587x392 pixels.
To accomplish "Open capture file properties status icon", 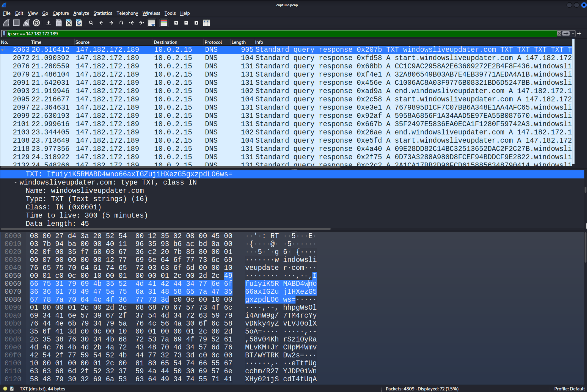I will [12, 389].
